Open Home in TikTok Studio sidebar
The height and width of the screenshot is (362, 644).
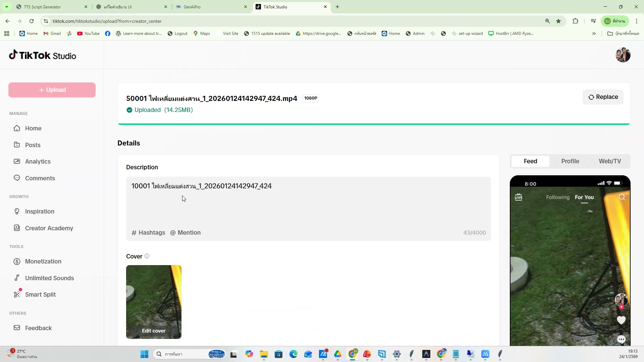33,128
